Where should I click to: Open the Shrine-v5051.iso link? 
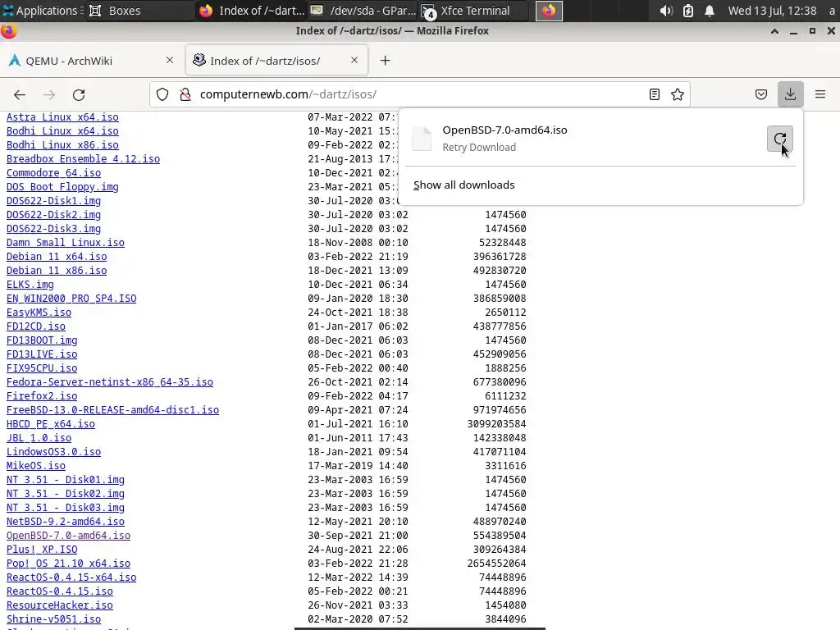(x=53, y=619)
